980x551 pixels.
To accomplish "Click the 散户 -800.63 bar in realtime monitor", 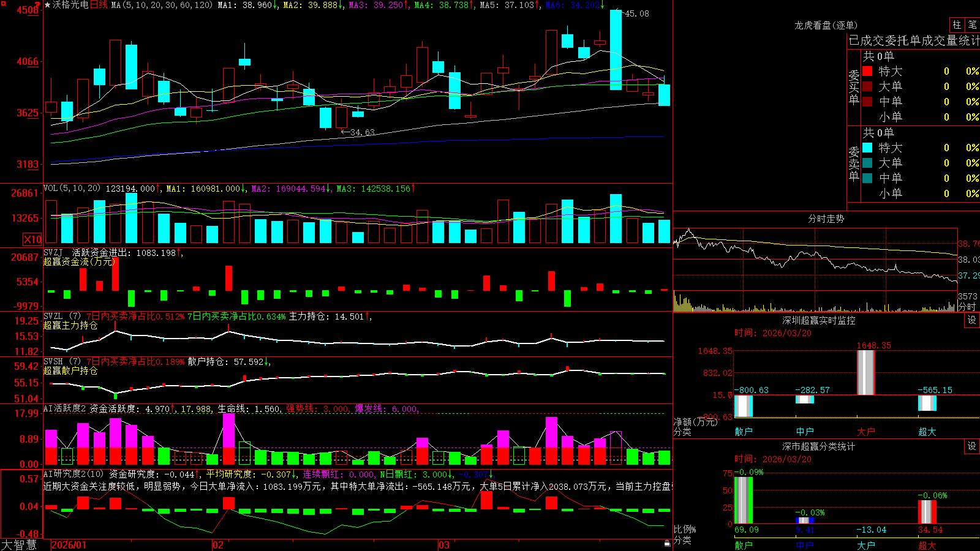I will 743,406.
